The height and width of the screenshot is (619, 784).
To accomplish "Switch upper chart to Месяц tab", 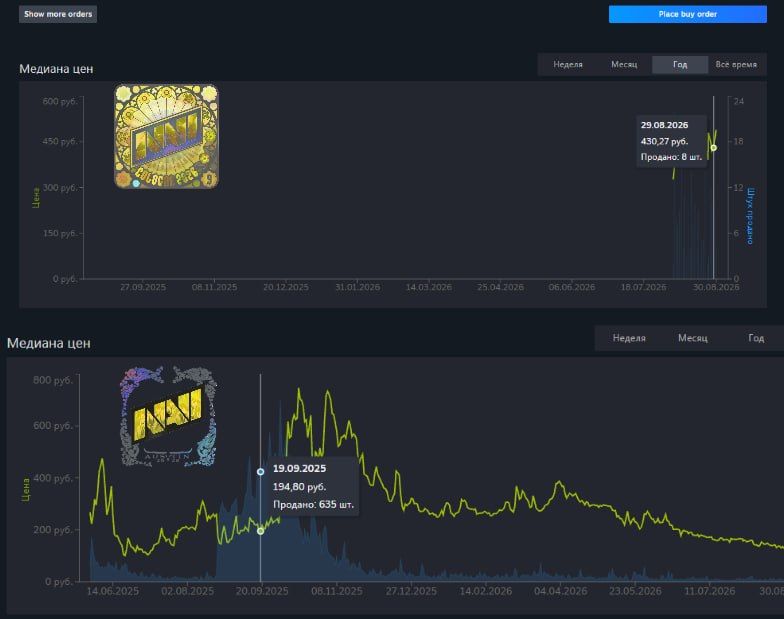I will click(624, 64).
